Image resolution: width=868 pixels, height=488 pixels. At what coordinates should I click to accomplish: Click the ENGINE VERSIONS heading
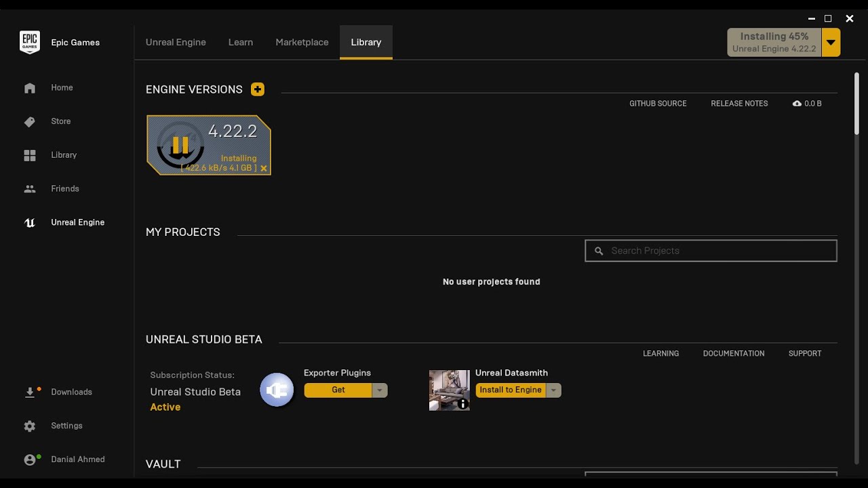click(x=194, y=89)
